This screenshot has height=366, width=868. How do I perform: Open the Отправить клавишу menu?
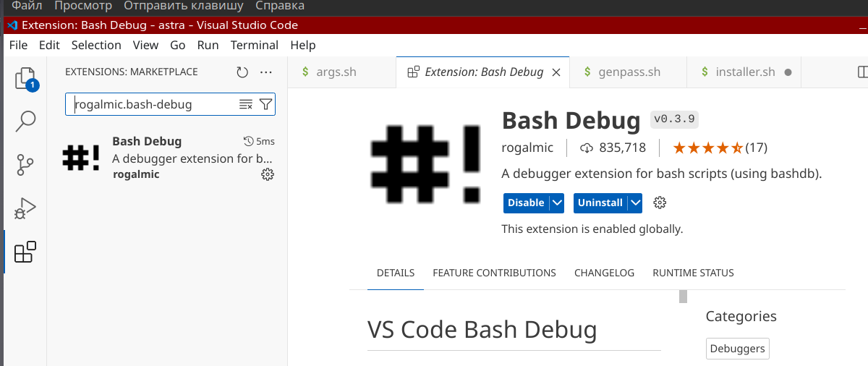click(184, 6)
